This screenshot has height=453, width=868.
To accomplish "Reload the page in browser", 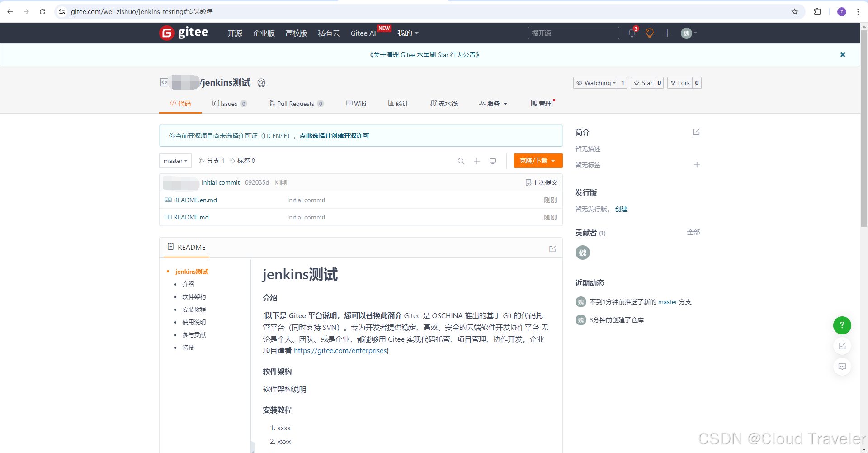I will pos(42,12).
